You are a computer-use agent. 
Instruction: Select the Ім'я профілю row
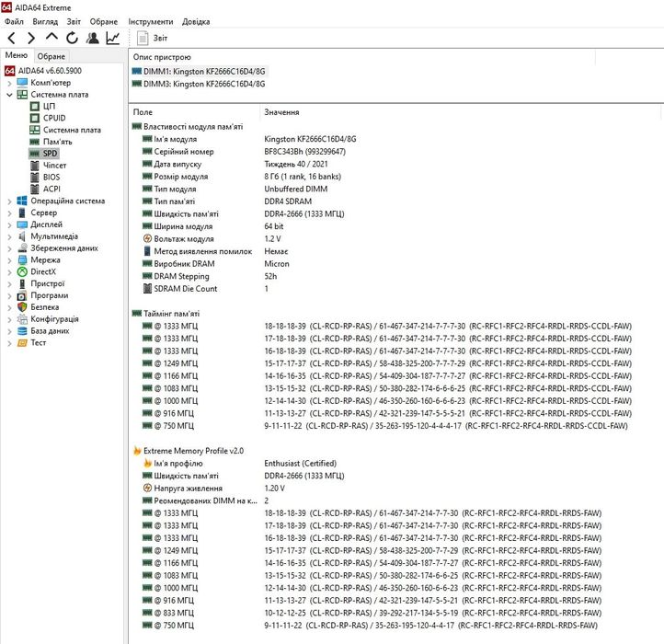(x=240, y=464)
